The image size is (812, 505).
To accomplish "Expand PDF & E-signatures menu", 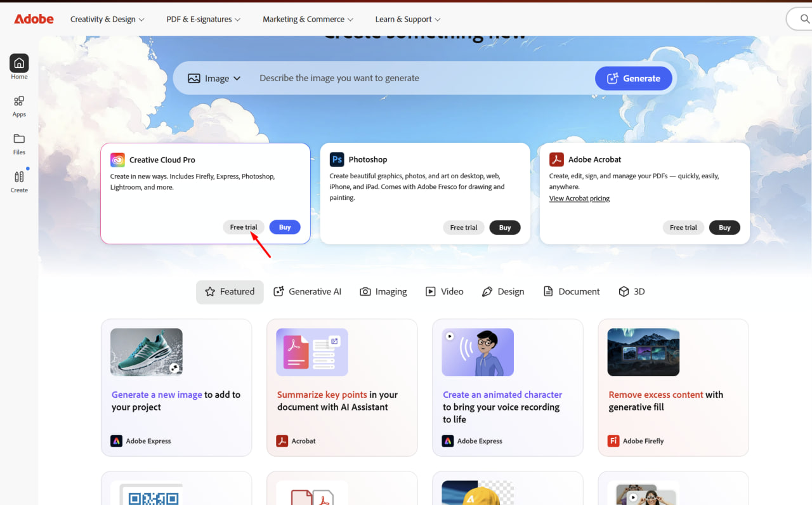I will pos(204,19).
